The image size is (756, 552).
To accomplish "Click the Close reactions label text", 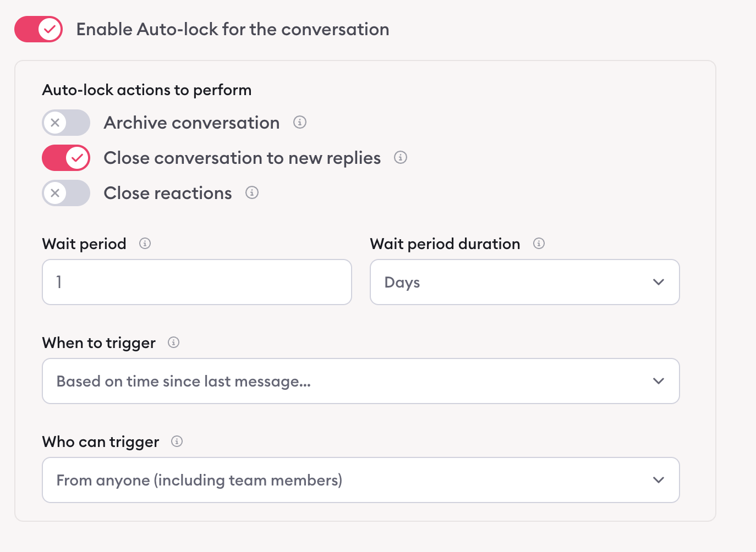I will pos(168,193).
